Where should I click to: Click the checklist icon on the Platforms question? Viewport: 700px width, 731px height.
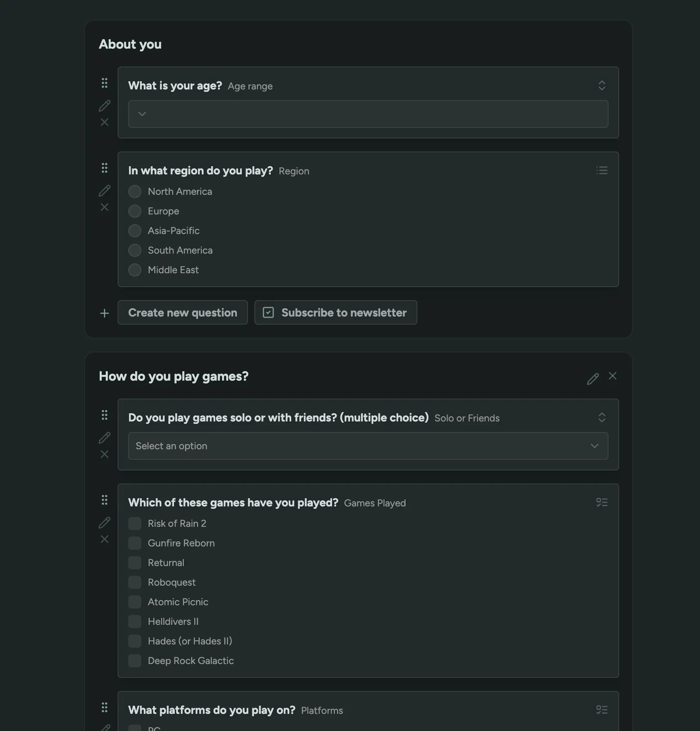click(x=602, y=710)
